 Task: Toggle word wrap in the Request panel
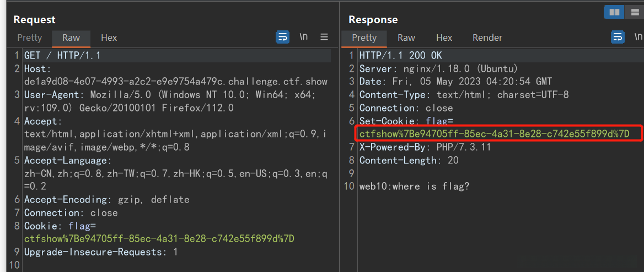pyautogui.click(x=282, y=38)
